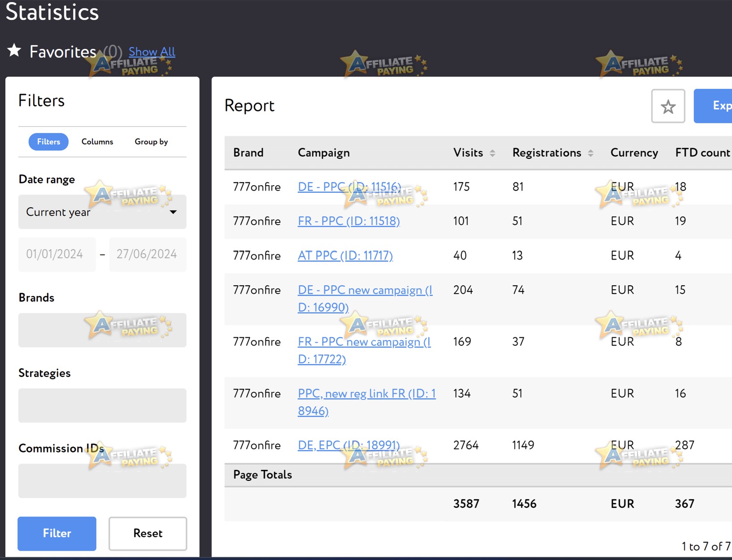
Task: Click the Visits value 204
Action: coord(463,290)
